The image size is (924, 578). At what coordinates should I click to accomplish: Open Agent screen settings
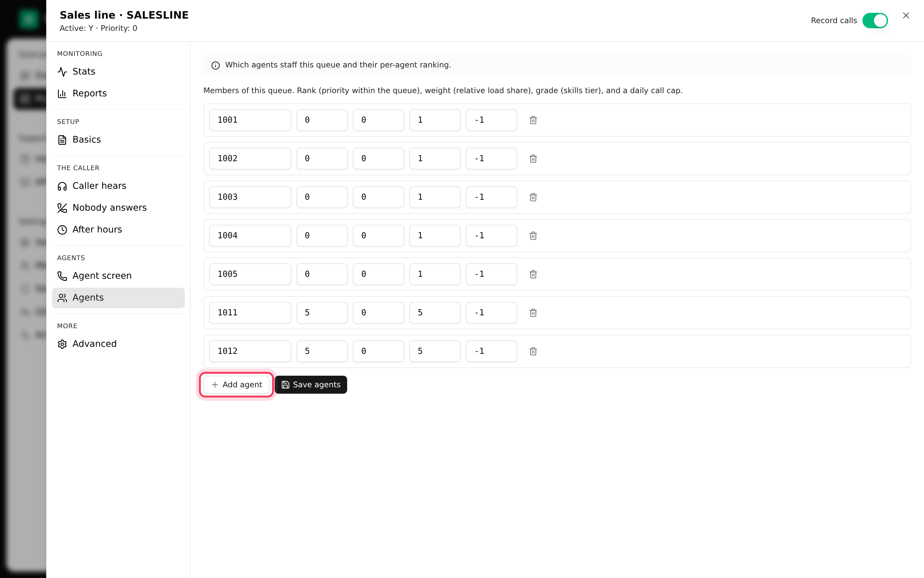pos(118,276)
